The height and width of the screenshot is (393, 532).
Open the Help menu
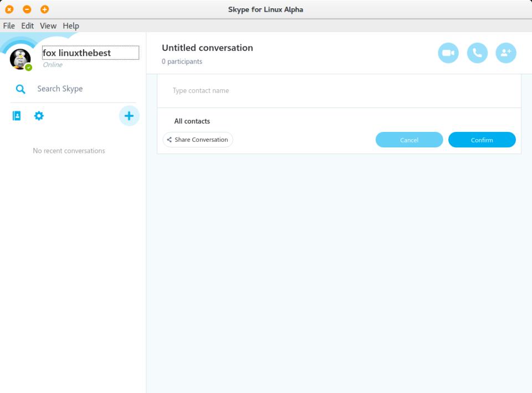tap(71, 25)
